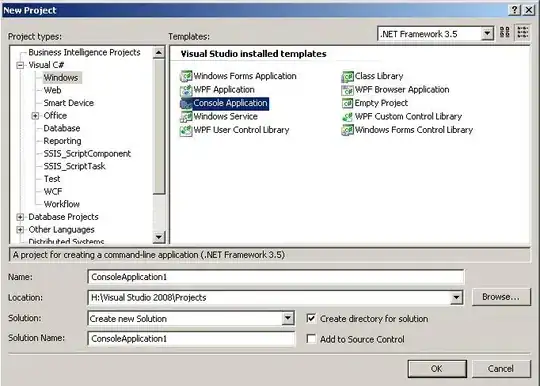Screen dimensions: 540x386
Task: Select the Windows project type
Action: click(61, 78)
